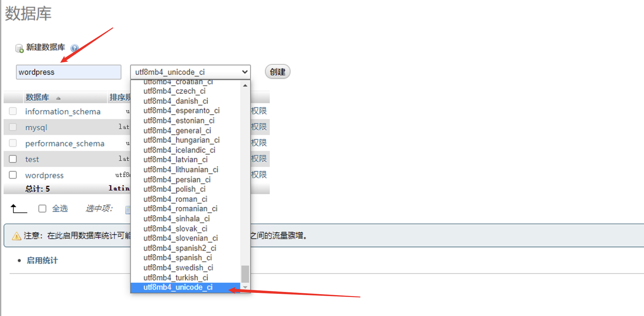Check the 全选 checkbox
The height and width of the screenshot is (316, 644).
click(42, 208)
